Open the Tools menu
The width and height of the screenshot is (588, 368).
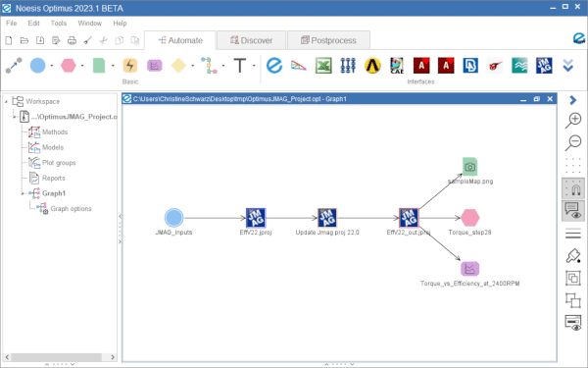tap(59, 24)
